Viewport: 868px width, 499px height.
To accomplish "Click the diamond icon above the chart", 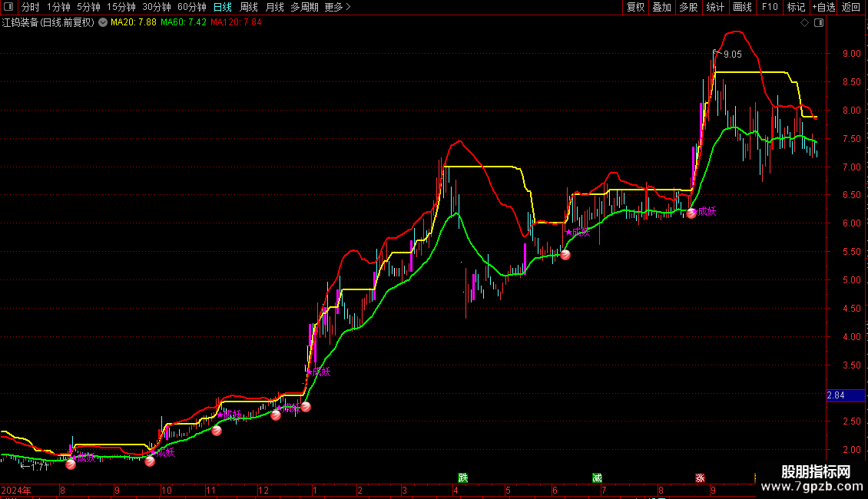I will click(x=804, y=23).
